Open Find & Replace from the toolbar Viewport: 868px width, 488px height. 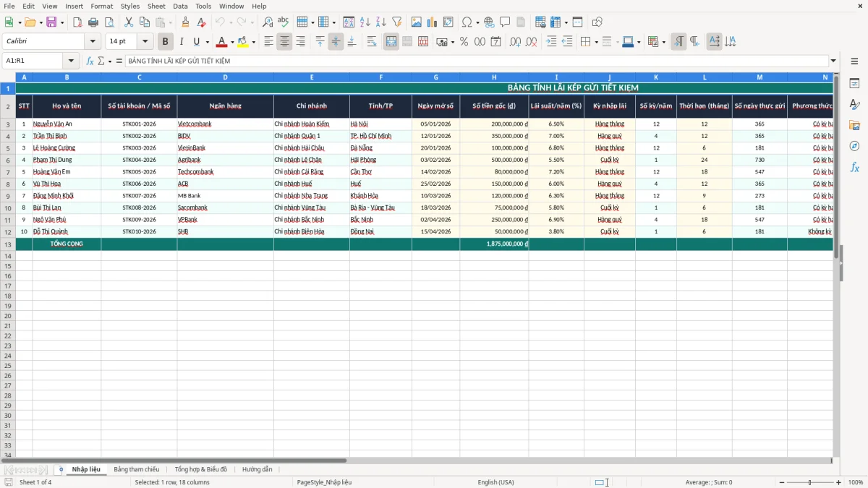(268, 22)
